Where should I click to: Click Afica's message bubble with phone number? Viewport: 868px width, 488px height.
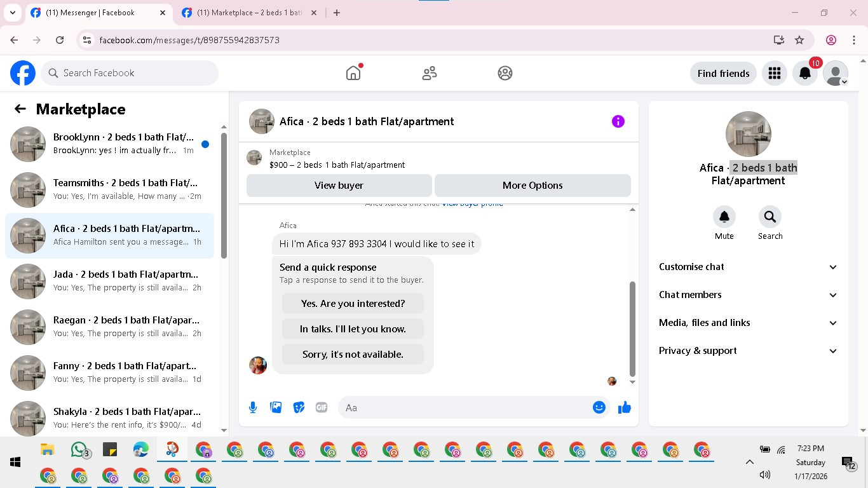(377, 244)
